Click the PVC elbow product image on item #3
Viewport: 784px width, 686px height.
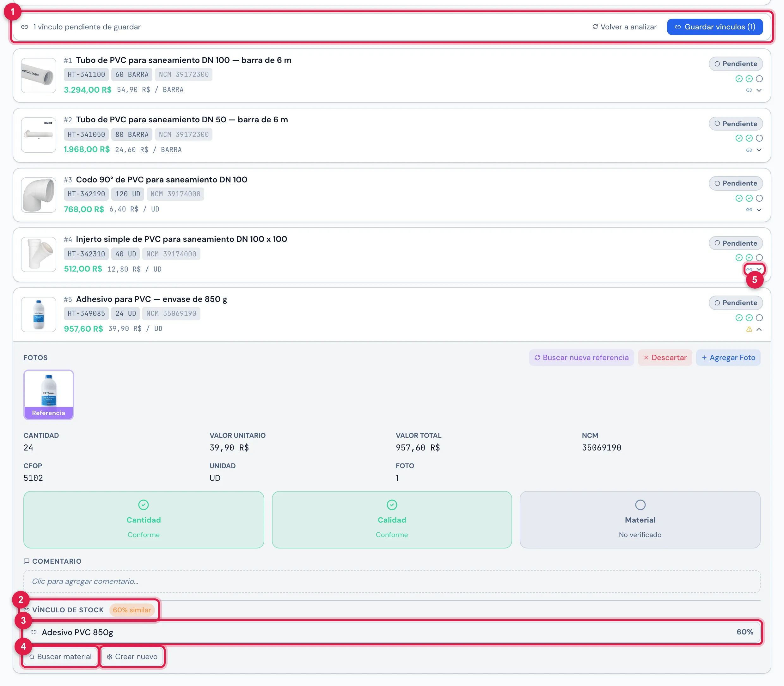pyautogui.click(x=38, y=195)
